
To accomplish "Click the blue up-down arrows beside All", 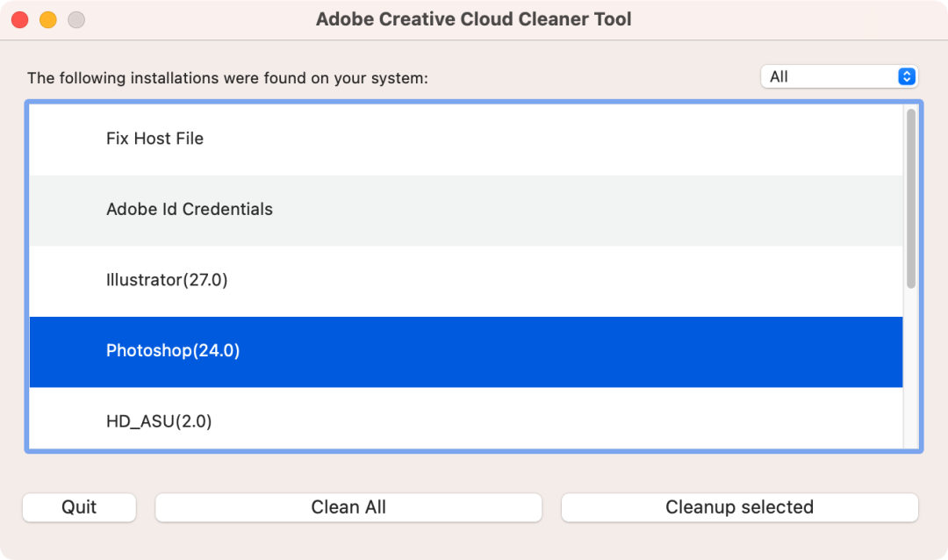I will (906, 77).
